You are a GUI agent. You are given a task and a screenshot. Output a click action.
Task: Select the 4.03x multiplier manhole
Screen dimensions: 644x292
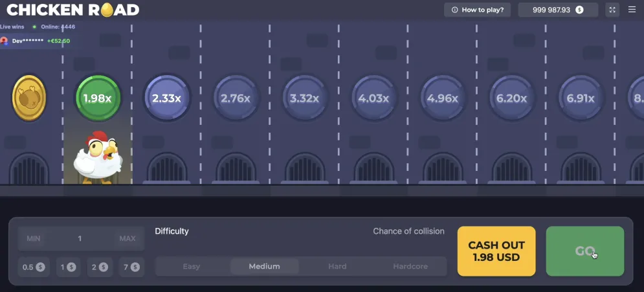pyautogui.click(x=373, y=98)
